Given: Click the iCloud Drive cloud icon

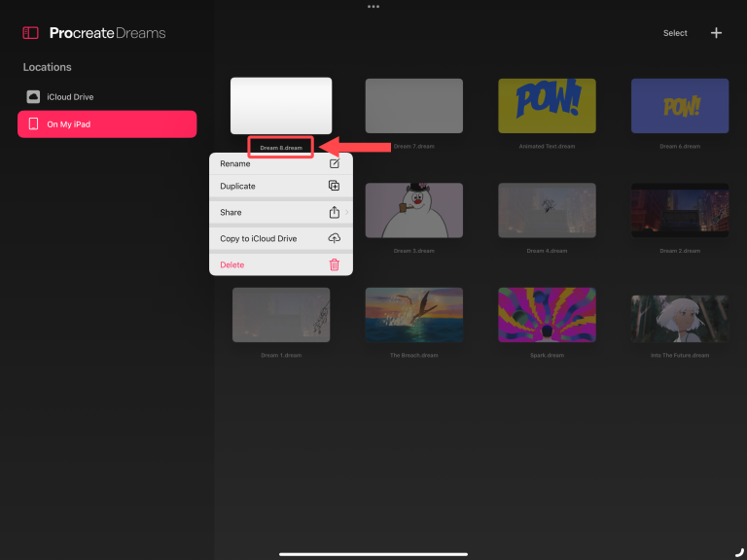Looking at the screenshot, I should coord(33,96).
